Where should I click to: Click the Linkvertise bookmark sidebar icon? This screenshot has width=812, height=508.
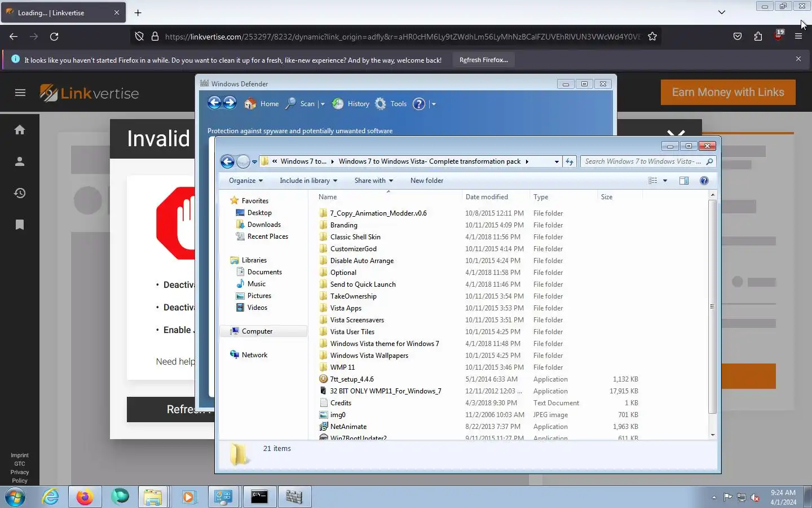click(20, 225)
